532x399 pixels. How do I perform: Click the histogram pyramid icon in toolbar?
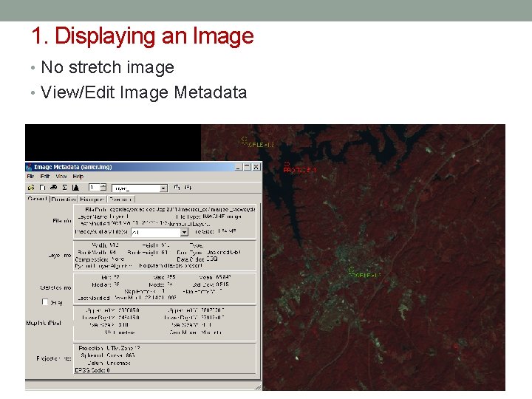(75, 187)
